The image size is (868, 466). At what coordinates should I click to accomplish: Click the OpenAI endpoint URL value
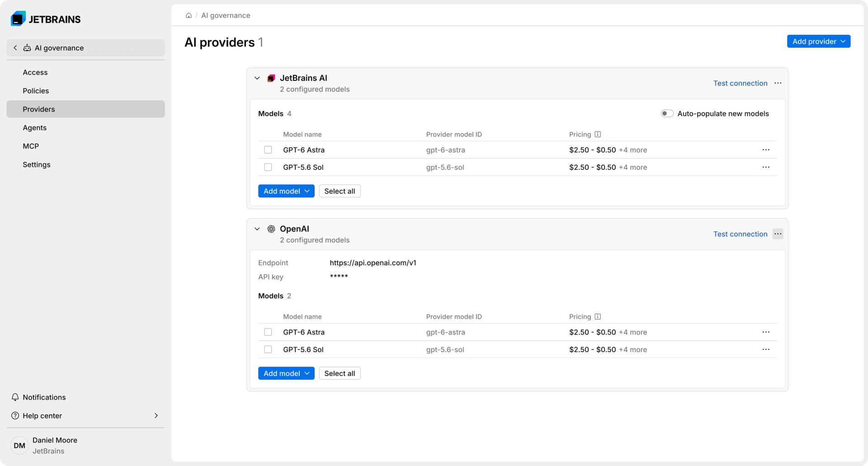(373, 263)
